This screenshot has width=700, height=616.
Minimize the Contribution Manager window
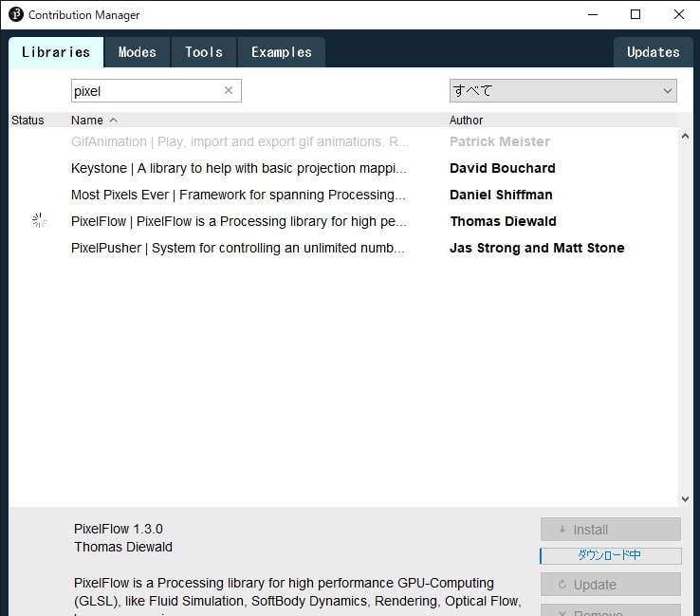coord(593,14)
